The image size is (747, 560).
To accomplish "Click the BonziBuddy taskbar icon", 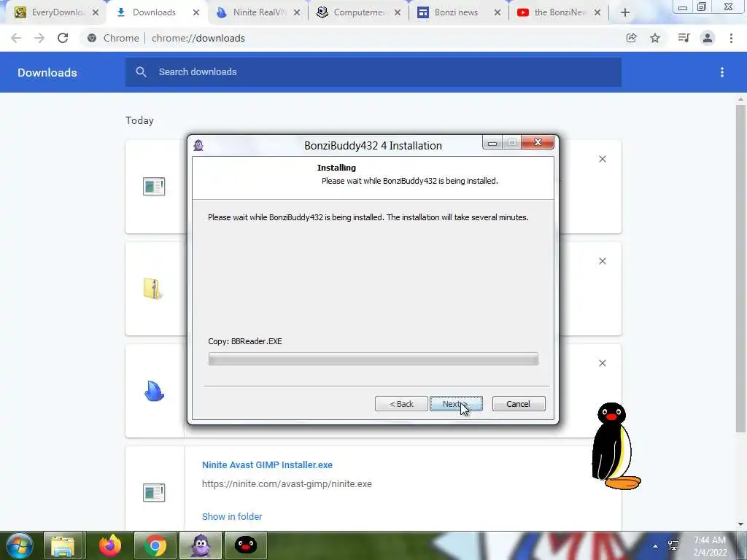I will pos(201,545).
